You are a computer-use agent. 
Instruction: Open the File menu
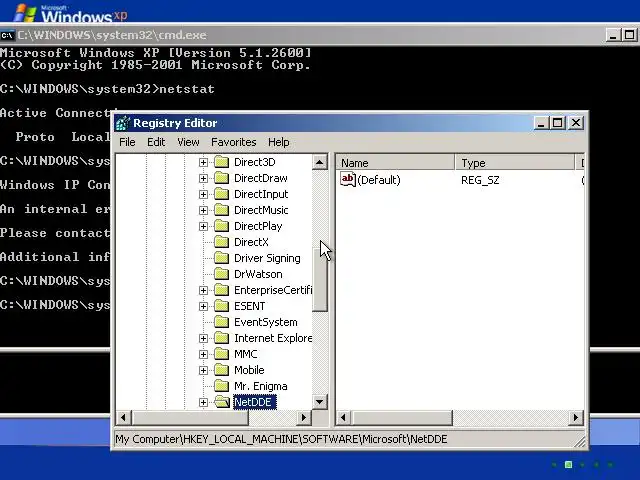click(x=127, y=142)
